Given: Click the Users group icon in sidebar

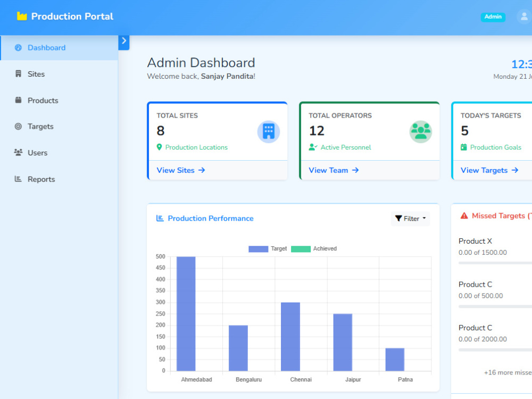Looking at the screenshot, I should (x=18, y=152).
